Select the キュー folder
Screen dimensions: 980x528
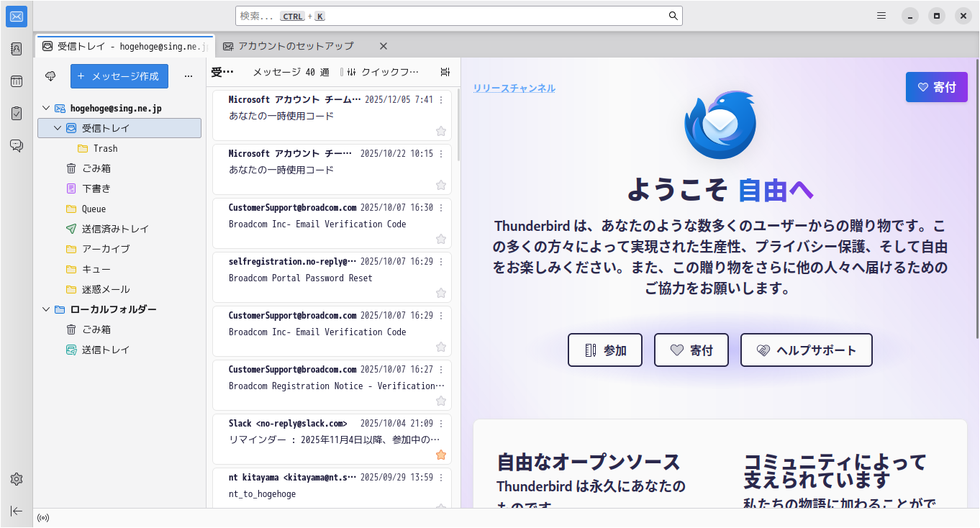(119, 269)
